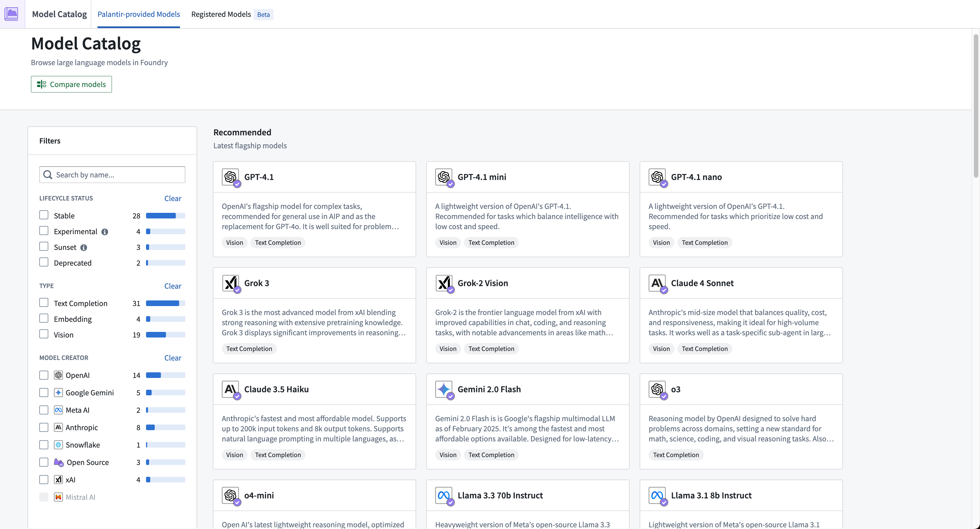Image resolution: width=980 pixels, height=529 pixels.
Task: Click the info icon next to Experimental
Action: click(x=105, y=232)
